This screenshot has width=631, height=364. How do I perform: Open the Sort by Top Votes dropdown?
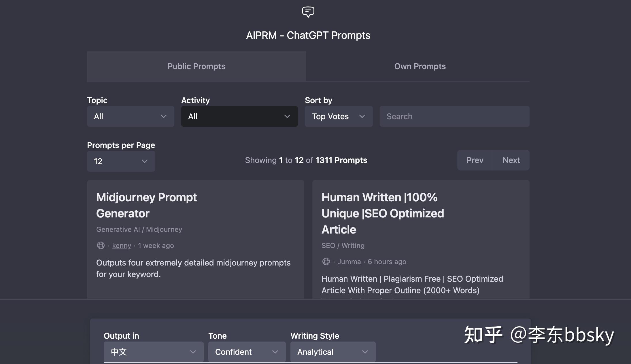click(x=339, y=116)
